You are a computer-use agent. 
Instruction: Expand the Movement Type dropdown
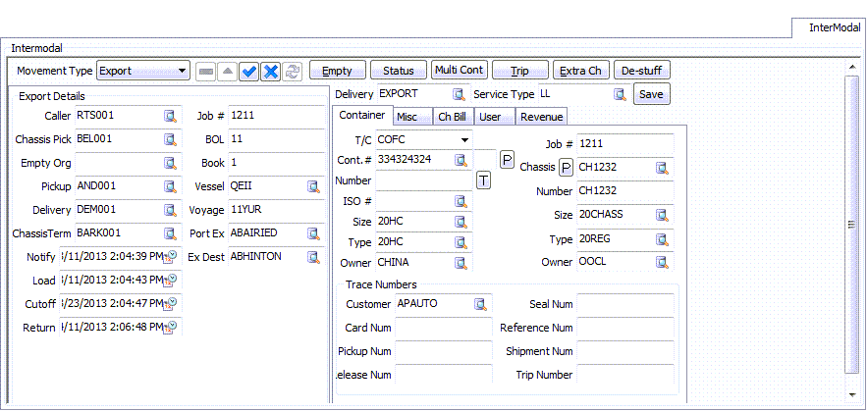(183, 71)
